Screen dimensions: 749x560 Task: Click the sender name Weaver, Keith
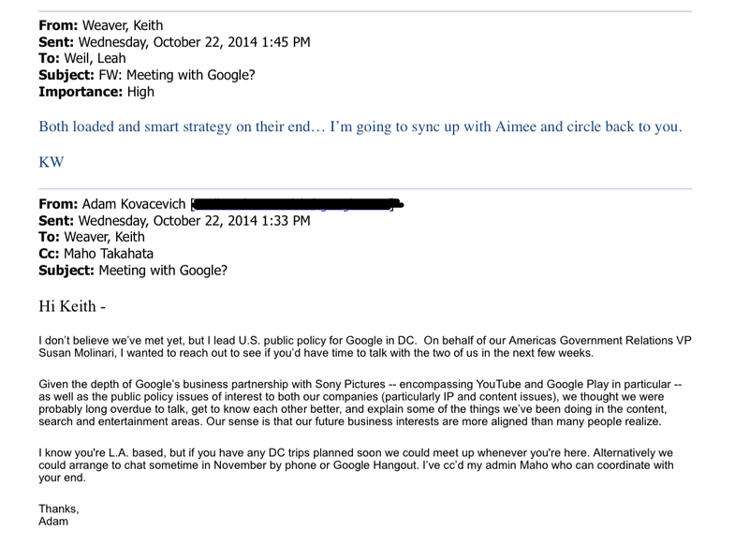123,25
